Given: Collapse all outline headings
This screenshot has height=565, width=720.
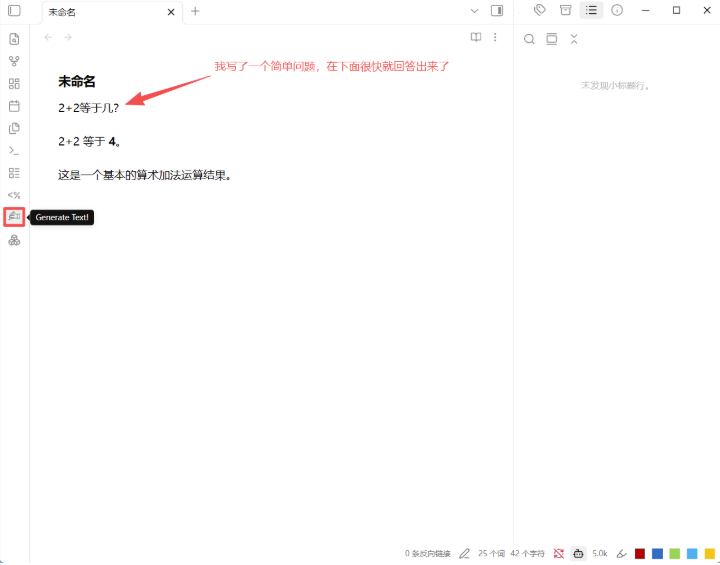Looking at the screenshot, I should tap(574, 39).
